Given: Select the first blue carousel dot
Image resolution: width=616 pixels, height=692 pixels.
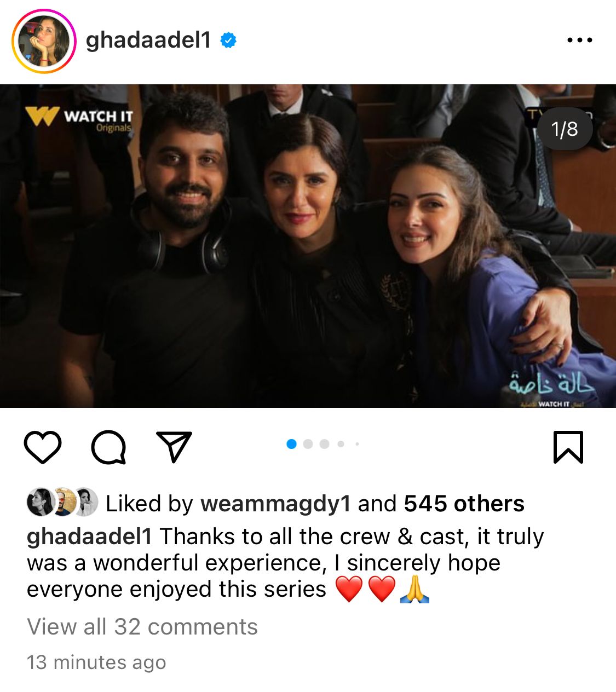Looking at the screenshot, I should [x=291, y=444].
